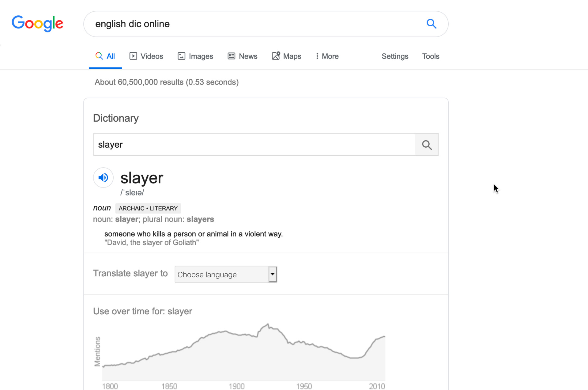Click the News tab label
Viewport: 588px width, 390px height.
coord(248,56)
